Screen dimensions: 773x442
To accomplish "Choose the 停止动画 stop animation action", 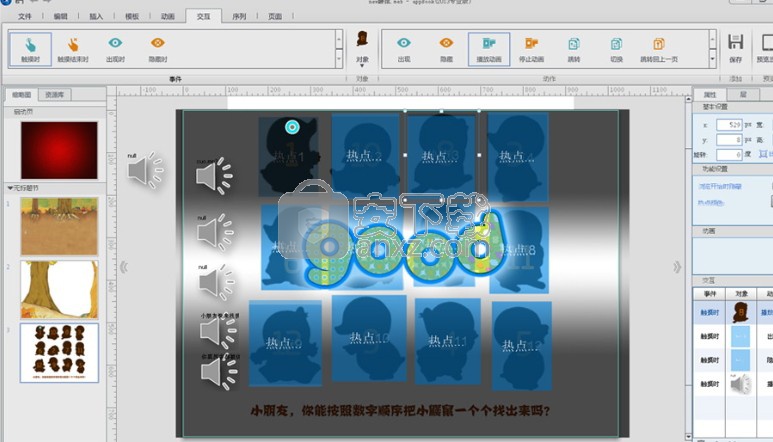I will 531,49.
